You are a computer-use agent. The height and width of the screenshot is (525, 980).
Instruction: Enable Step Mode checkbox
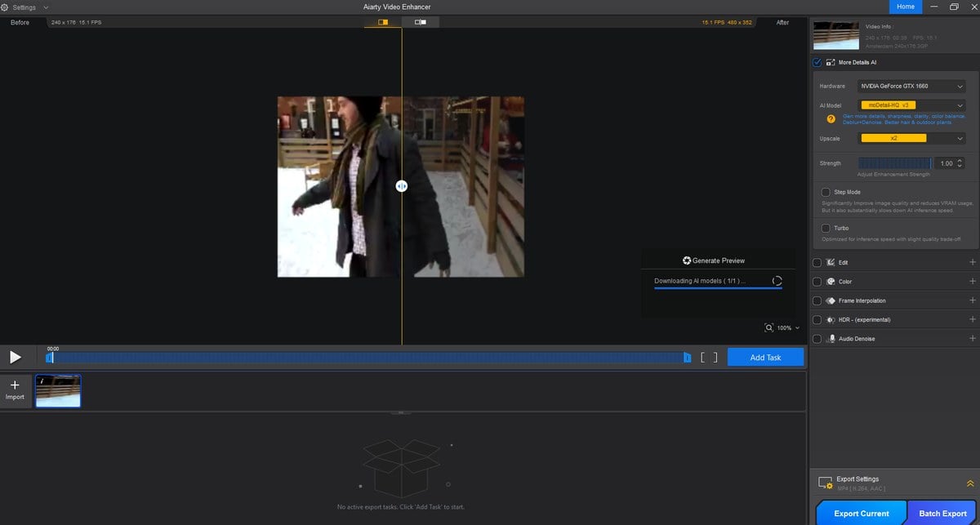click(826, 192)
